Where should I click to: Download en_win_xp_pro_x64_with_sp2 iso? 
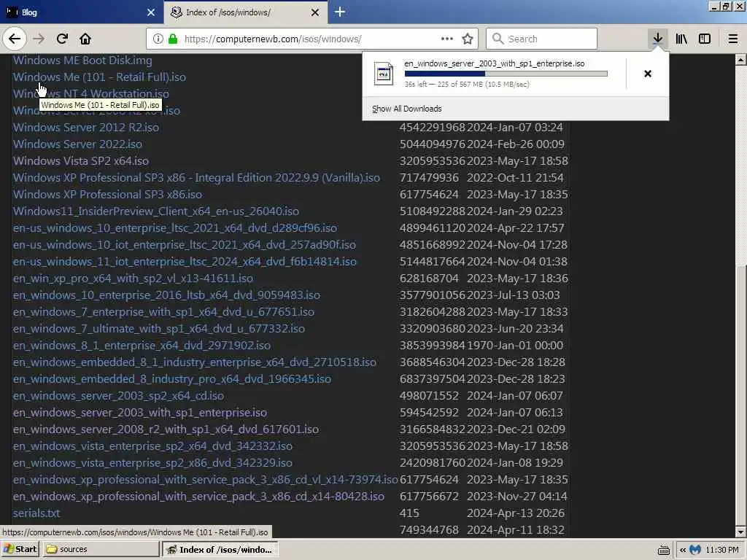coord(133,278)
